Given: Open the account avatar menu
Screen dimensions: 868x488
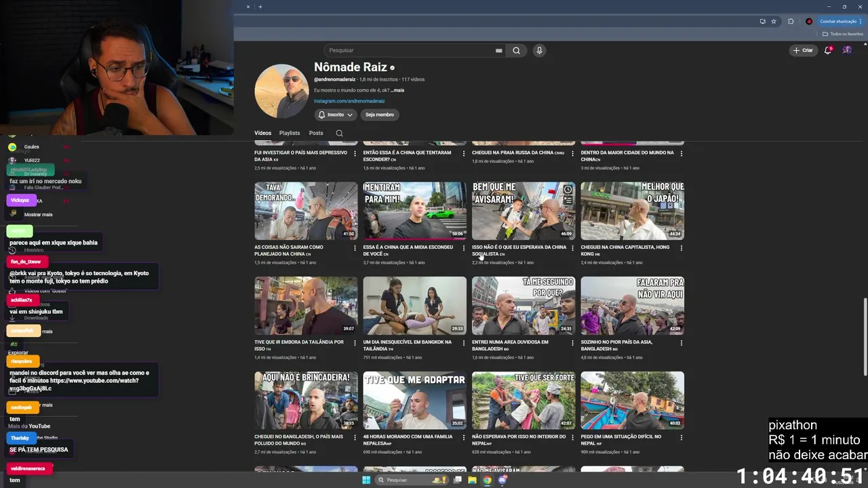Looking at the screenshot, I should click(847, 50).
